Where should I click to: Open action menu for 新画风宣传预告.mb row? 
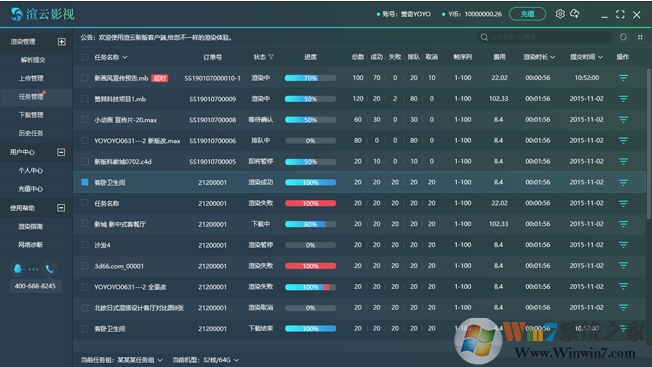tap(623, 78)
